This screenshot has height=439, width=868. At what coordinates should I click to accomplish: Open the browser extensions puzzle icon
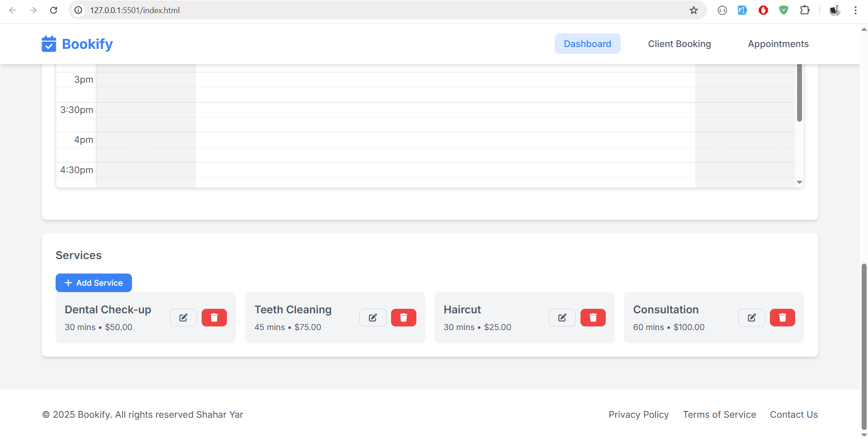805,10
